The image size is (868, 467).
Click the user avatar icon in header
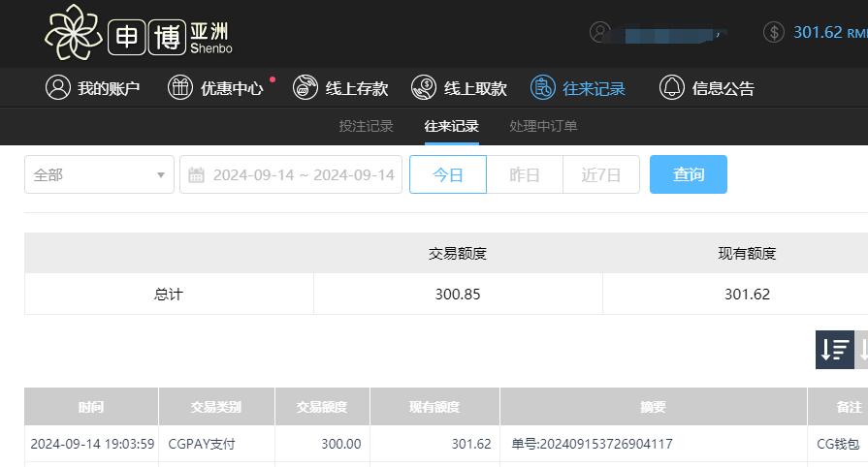[600, 32]
